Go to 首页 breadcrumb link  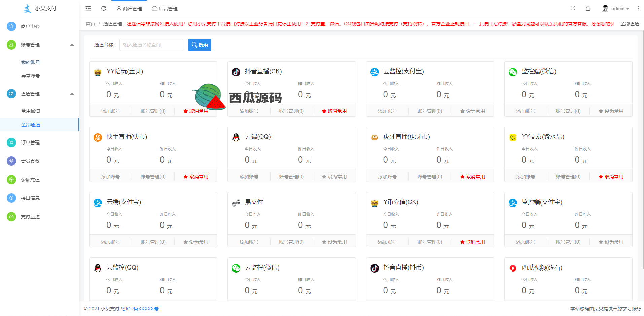(90, 24)
